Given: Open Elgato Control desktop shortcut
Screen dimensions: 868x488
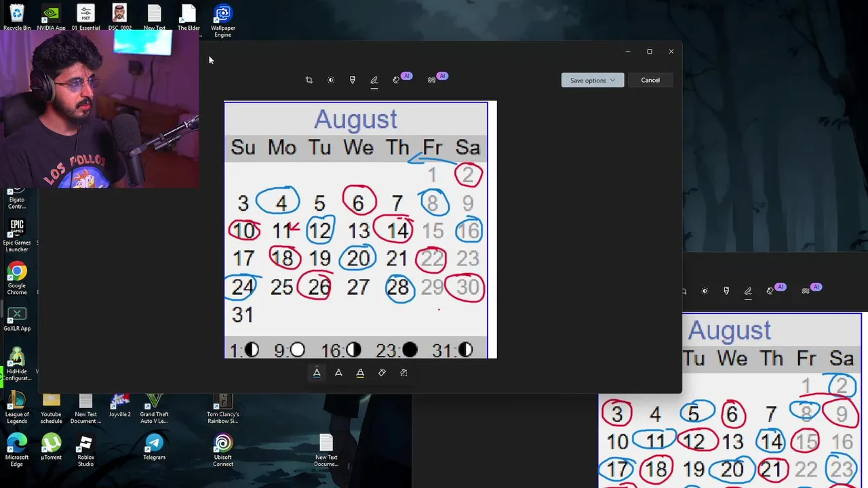Looking at the screenshot, I should tap(17, 198).
